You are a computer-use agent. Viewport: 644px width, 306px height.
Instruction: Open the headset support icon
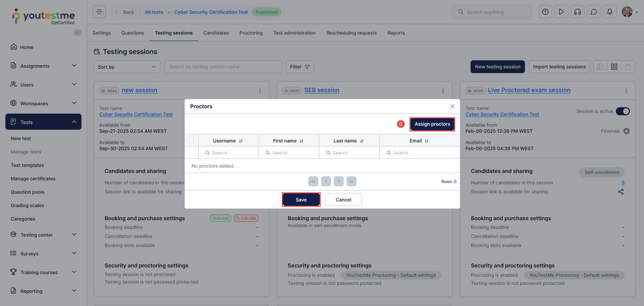pos(578,12)
